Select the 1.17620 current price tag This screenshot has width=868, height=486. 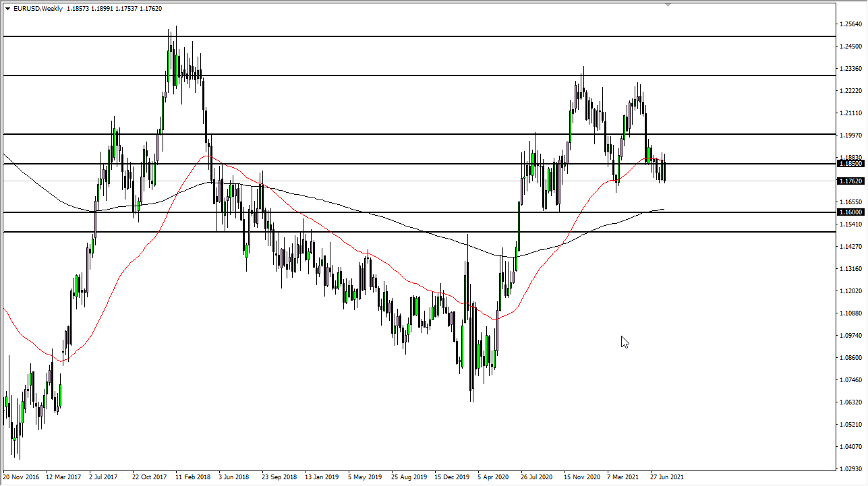(850, 180)
